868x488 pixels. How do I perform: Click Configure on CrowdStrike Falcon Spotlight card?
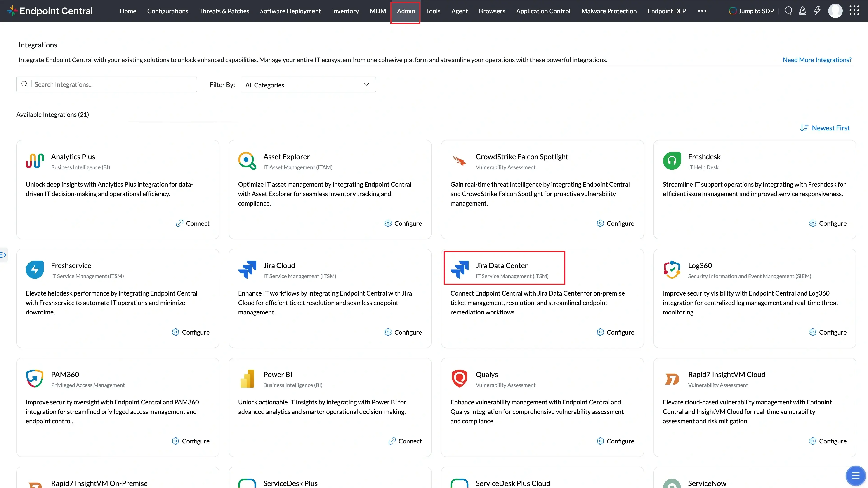[x=615, y=223]
